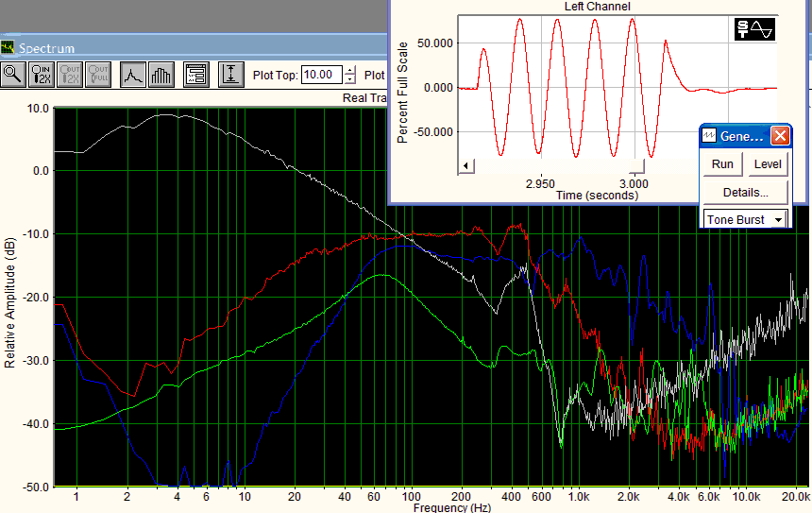The width and height of the screenshot is (812, 513).
Task: Click the Run button in Generator window
Action: tap(722, 164)
